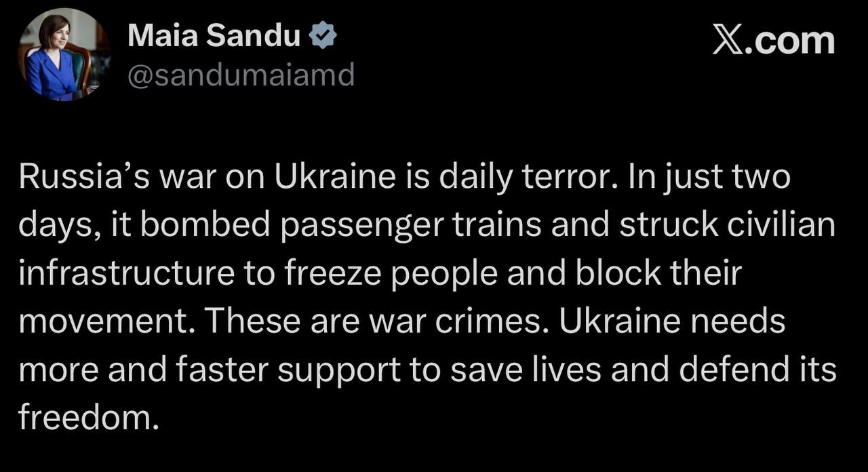This screenshot has height=472, width=868.
Task: Click the final word "freedom" in the tweet
Action: pos(83,418)
